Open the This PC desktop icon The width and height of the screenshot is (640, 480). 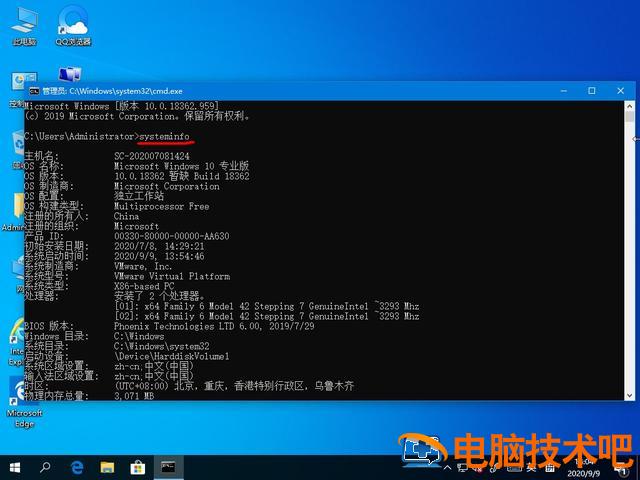(24, 25)
